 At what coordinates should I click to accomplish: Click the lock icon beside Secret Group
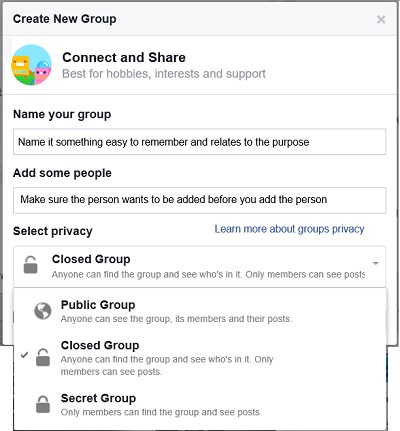(43, 404)
